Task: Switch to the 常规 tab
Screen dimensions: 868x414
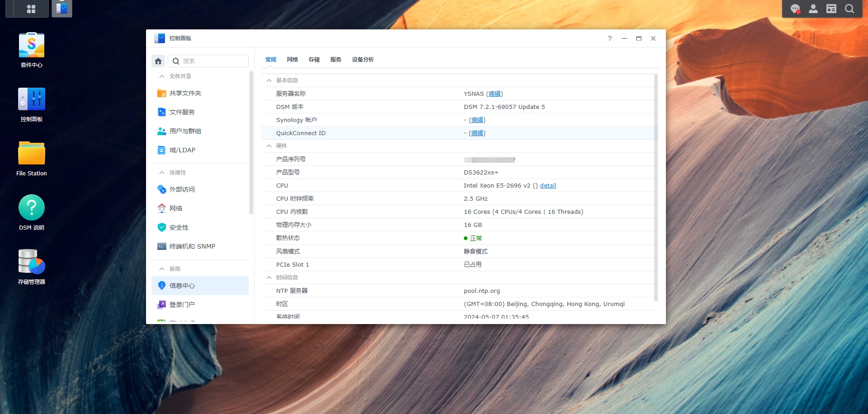Action: [x=271, y=60]
